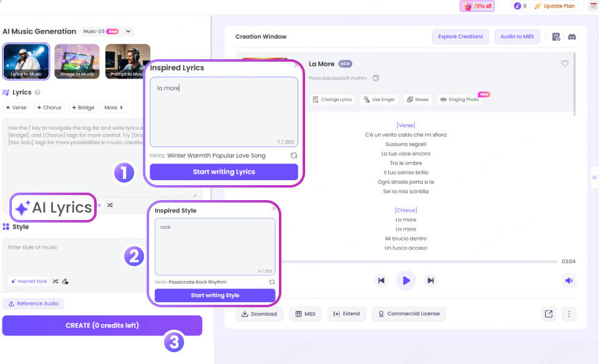Go back to the previous track

[381, 280]
